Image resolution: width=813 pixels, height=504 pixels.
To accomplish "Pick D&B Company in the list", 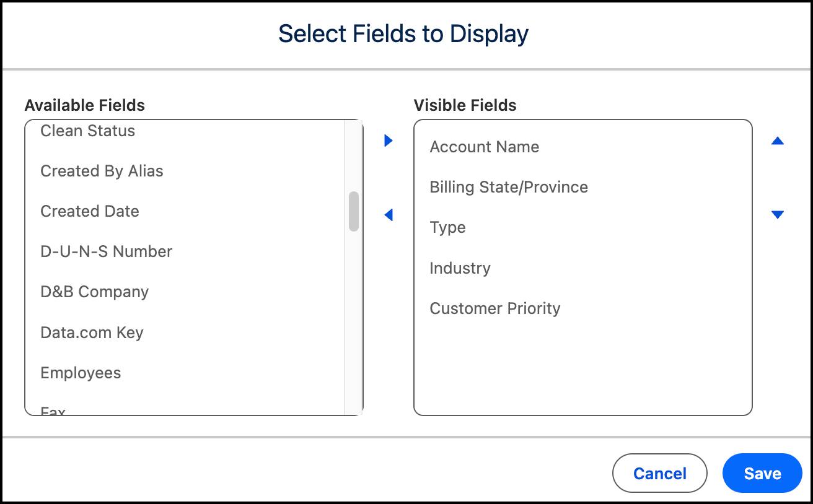I will 94,292.
